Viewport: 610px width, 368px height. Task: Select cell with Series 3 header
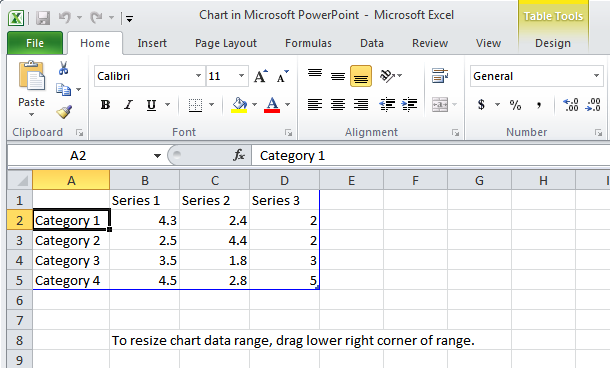(284, 200)
